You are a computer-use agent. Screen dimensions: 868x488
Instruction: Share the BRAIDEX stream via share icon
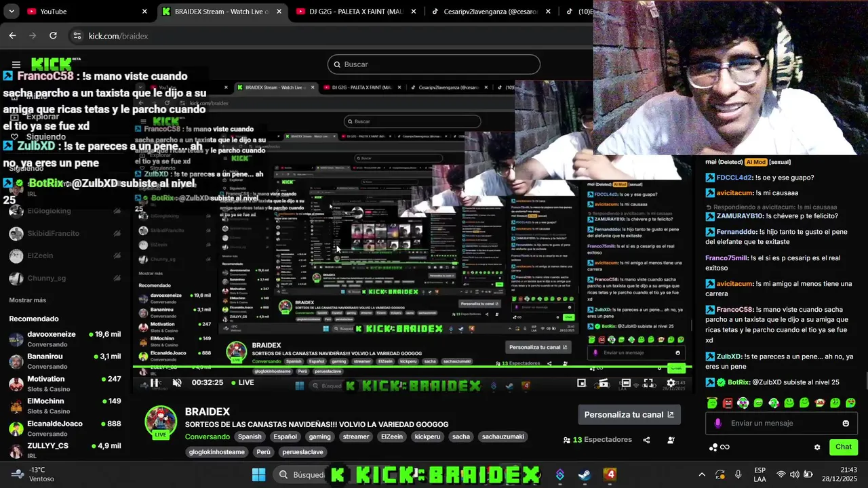pyautogui.click(x=646, y=440)
